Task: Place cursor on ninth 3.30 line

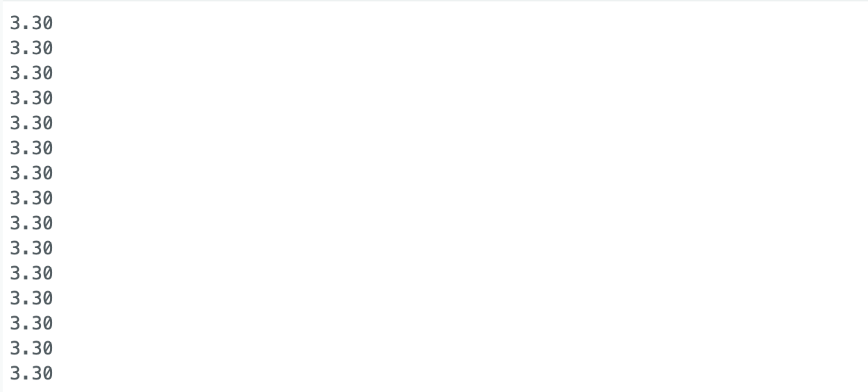Action: click(31, 223)
